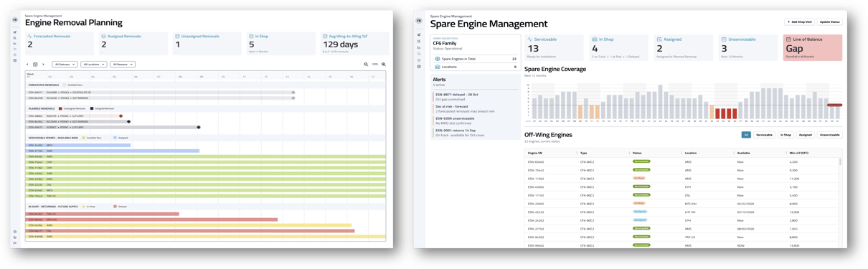Click the CF6 Family heading

click(445, 43)
